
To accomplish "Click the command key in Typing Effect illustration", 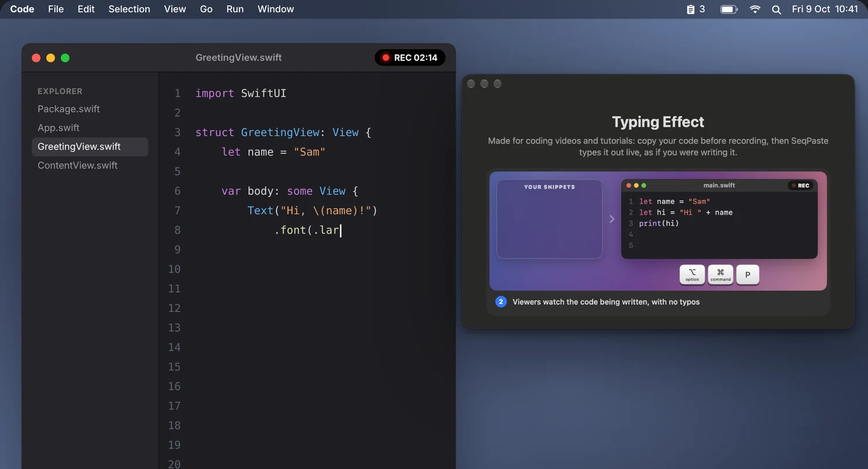I will pos(720,274).
